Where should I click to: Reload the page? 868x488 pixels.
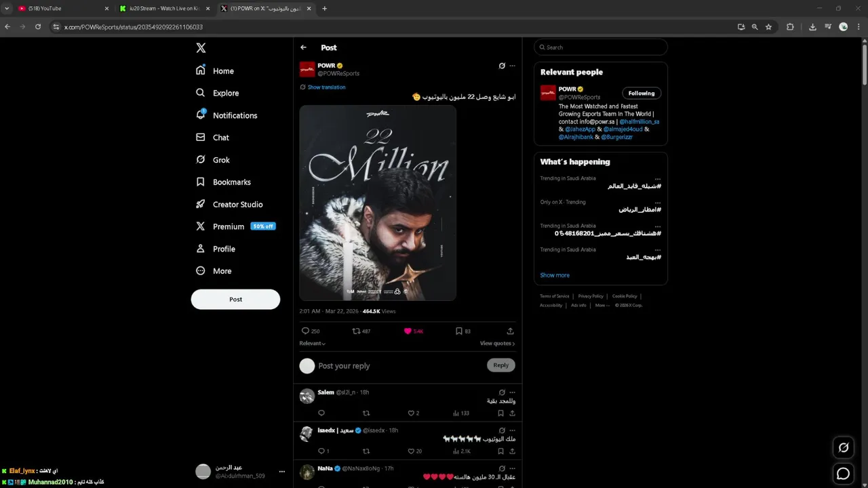pos(38,27)
